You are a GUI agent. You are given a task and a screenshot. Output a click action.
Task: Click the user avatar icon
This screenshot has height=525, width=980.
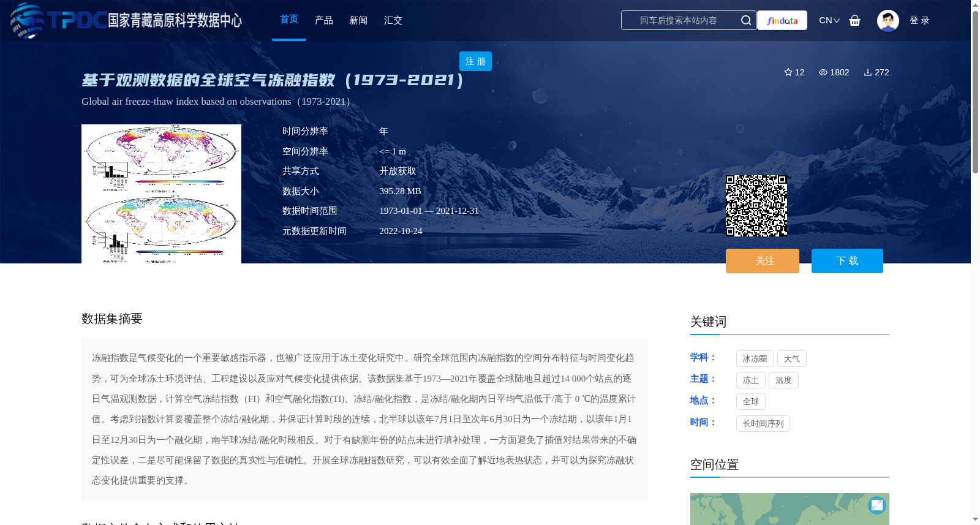click(x=888, y=20)
